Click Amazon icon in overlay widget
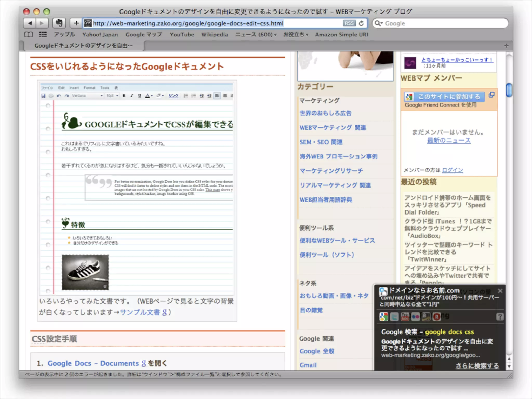The image size is (532, 399). (426, 317)
